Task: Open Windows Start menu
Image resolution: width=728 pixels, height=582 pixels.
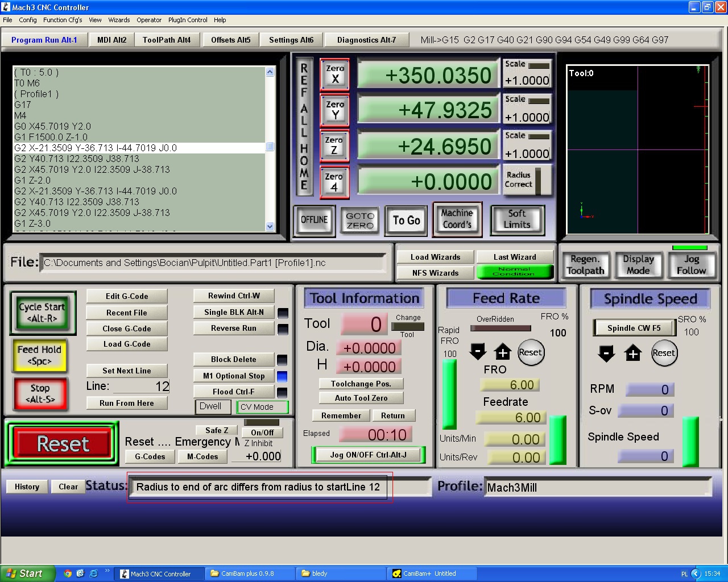Action: click(27, 573)
